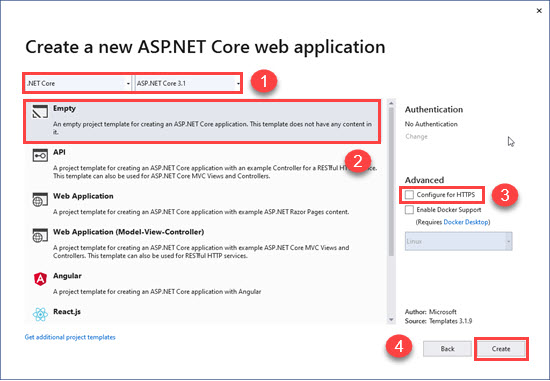
Task: Select the Angular logo icon
Action: tap(40, 279)
